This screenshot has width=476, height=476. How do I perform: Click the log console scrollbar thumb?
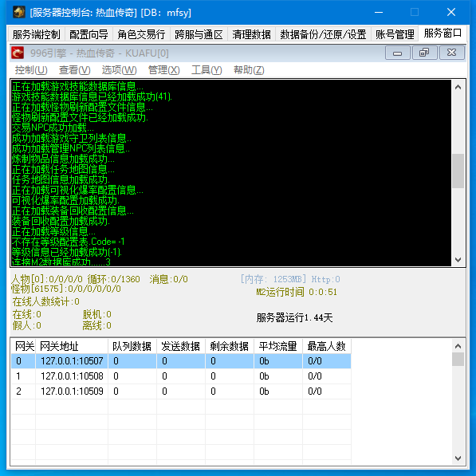[458, 171]
